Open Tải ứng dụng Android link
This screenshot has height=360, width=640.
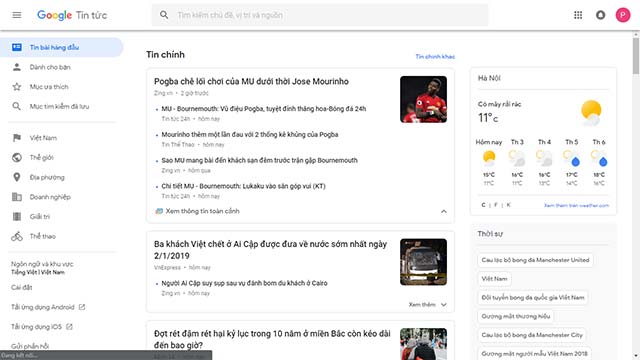pyautogui.click(x=43, y=307)
